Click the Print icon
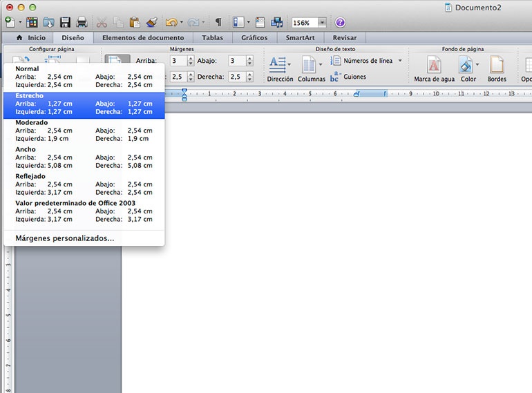The height and width of the screenshot is (393, 532). tap(82, 22)
